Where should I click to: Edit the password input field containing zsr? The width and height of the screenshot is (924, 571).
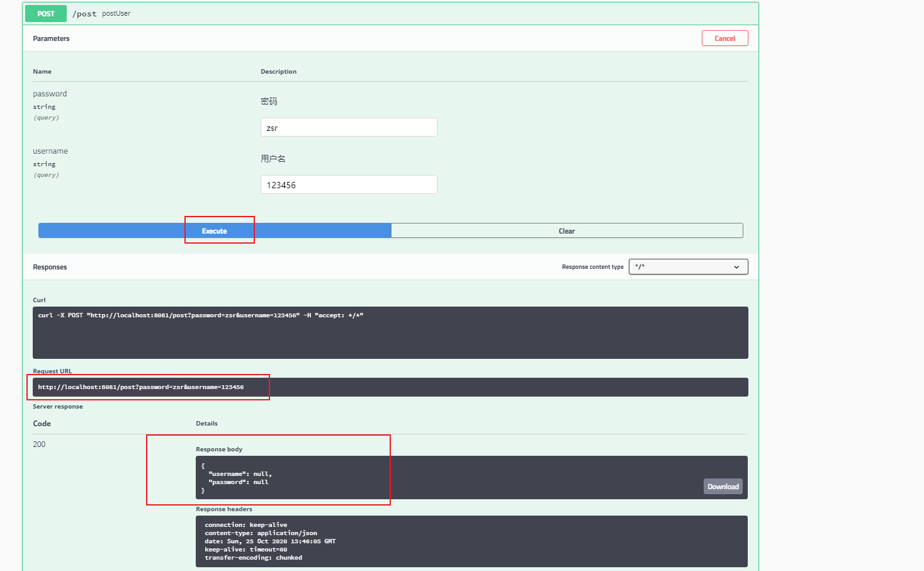(349, 127)
